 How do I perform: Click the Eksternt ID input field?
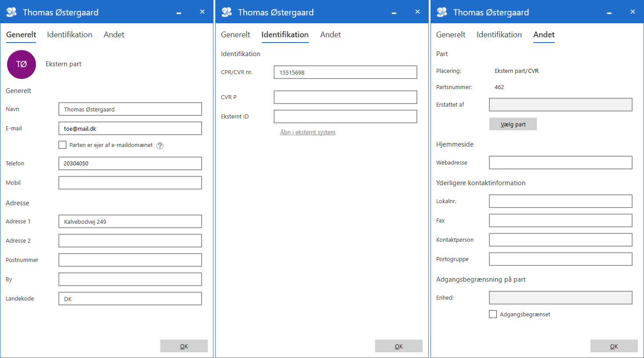345,116
